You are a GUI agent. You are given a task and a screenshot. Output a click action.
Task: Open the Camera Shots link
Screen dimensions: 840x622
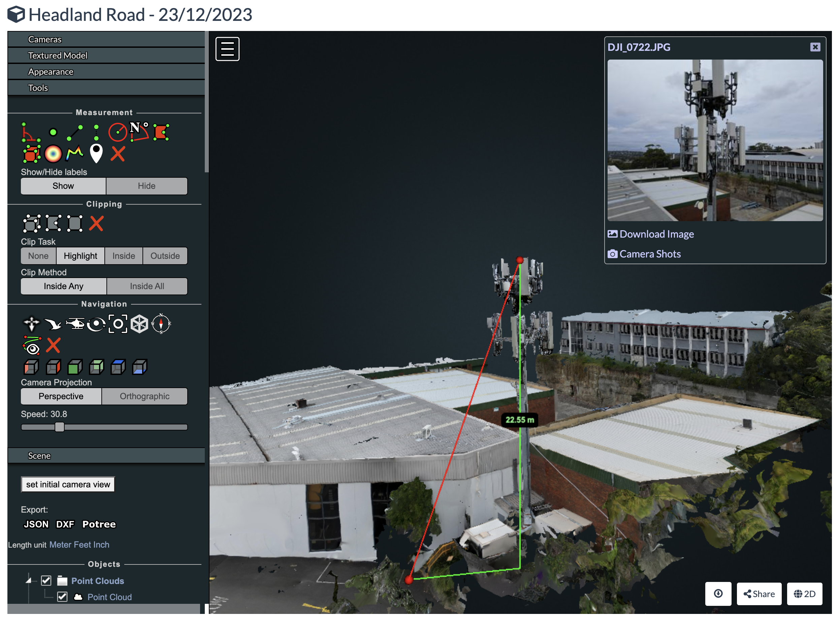pos(645,254)
